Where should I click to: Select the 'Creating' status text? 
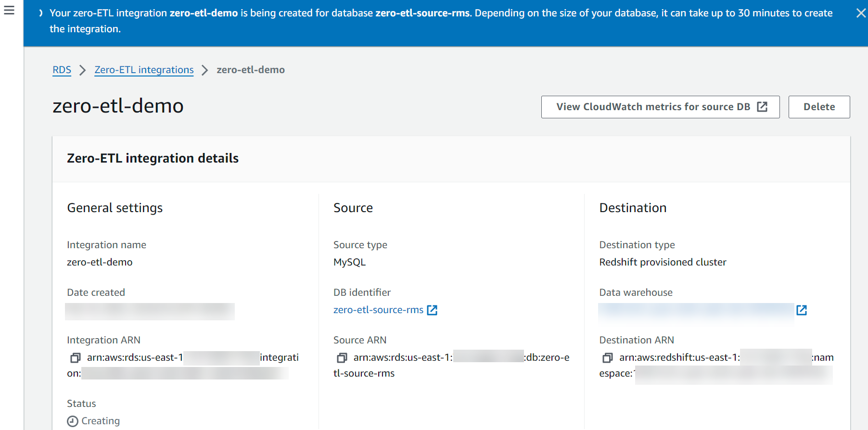tap(101, 421)
